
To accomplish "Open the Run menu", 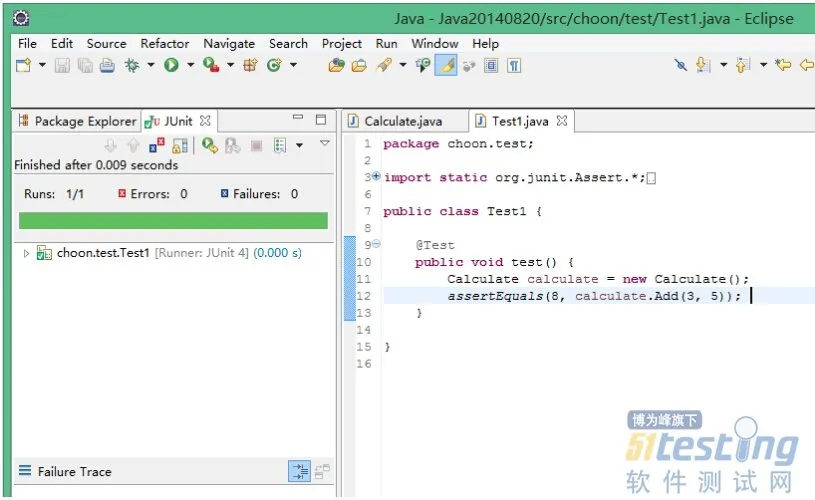I will click(387, 44).
